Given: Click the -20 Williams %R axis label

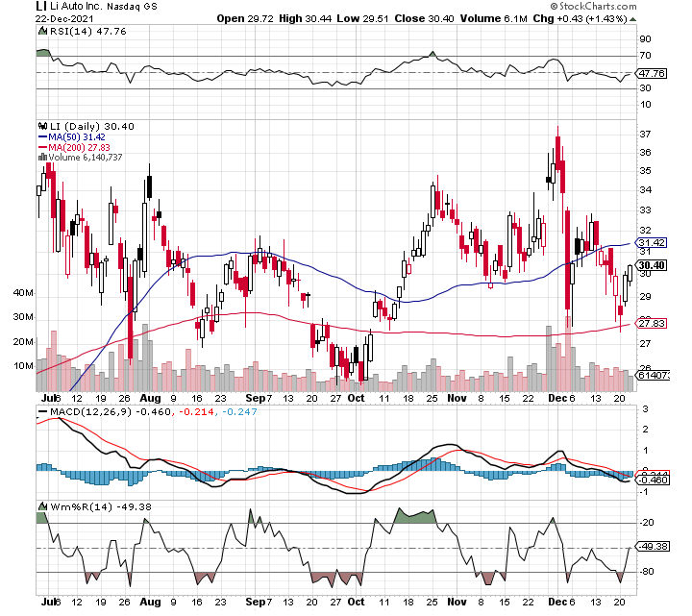Looking at the screenshot, I should [647, 523].
